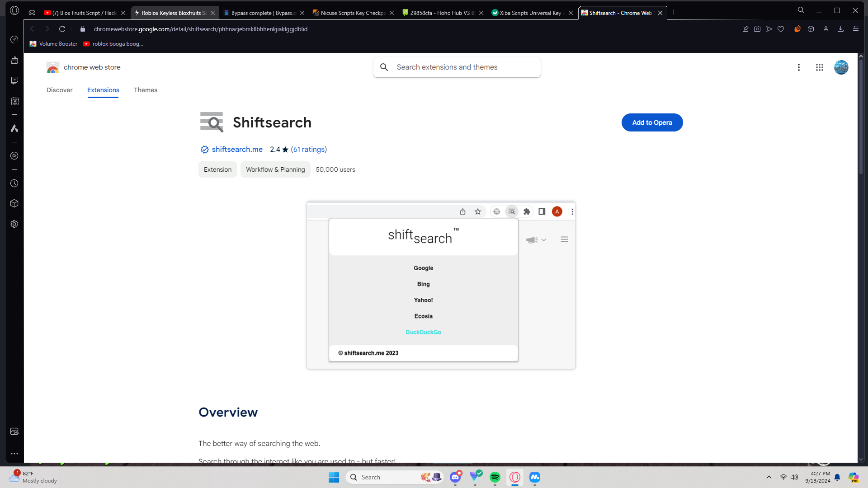Open the Discover section

tap(60, 90)
